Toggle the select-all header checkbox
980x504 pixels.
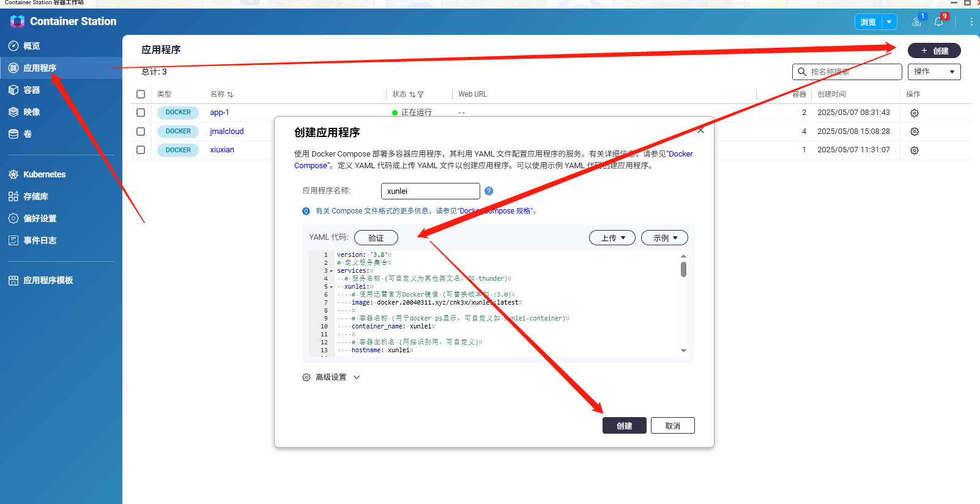click(x=141, y=94)
